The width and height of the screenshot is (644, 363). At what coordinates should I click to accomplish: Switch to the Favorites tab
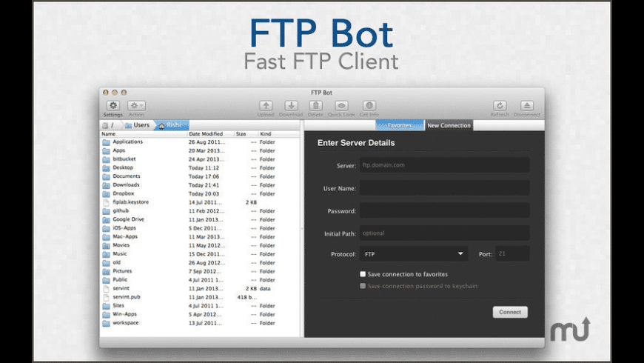pos(400,125)
